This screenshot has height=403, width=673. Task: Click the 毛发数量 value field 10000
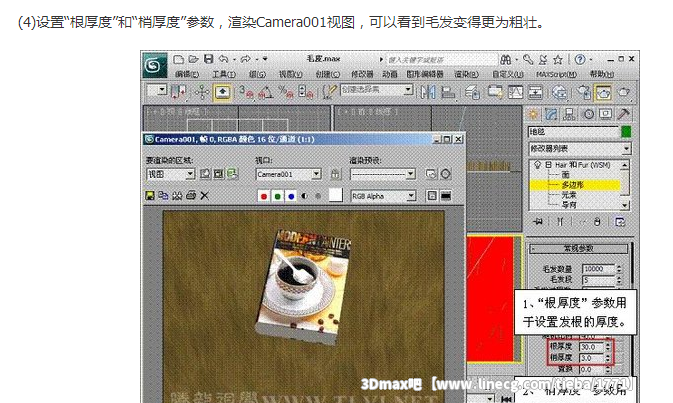pos(598,269)
